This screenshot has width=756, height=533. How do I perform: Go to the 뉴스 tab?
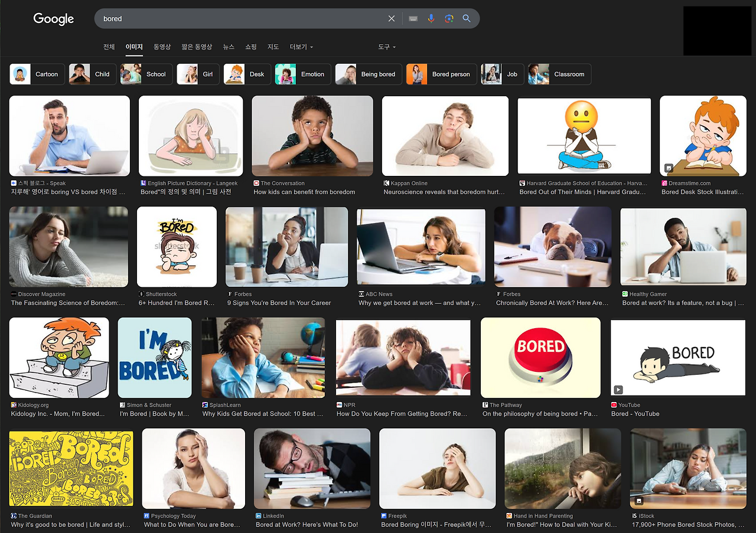(229, 47)
